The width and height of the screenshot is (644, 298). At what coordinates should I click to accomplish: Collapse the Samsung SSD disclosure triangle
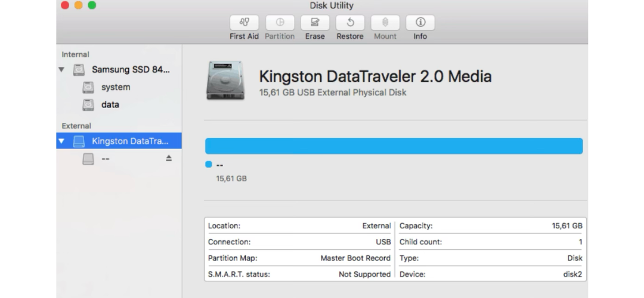(61, 70)
